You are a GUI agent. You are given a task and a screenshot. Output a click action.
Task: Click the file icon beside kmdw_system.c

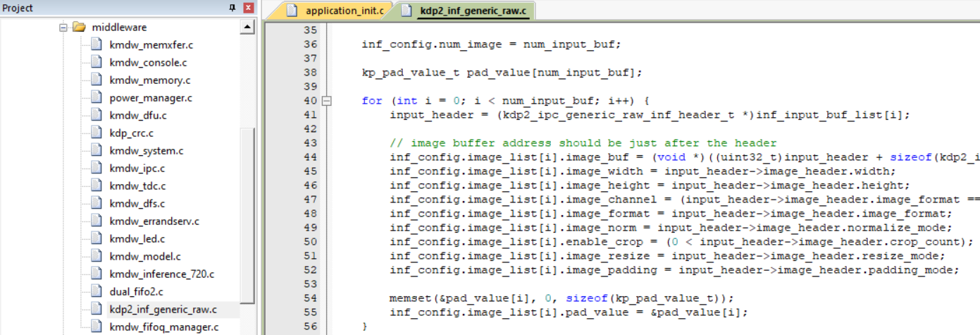click(x=97, y=151)
